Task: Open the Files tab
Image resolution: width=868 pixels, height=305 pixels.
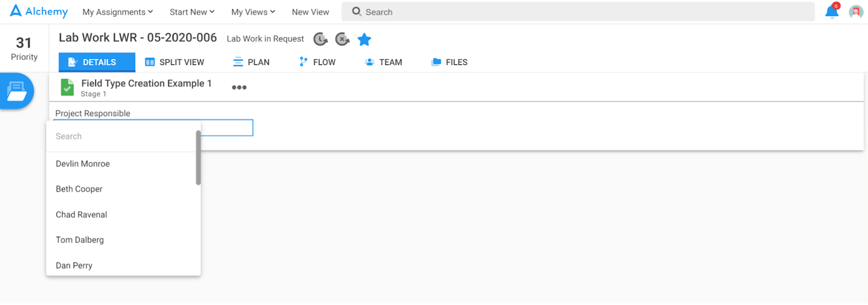Action: click(449, 62)
